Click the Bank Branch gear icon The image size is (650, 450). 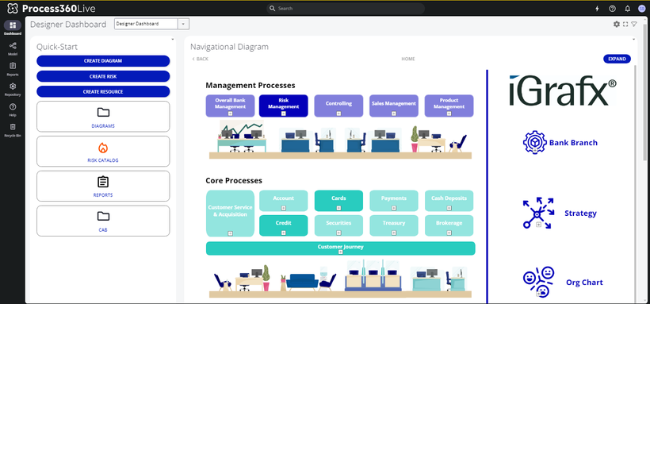pyautogui.click(x=534, y=142)
